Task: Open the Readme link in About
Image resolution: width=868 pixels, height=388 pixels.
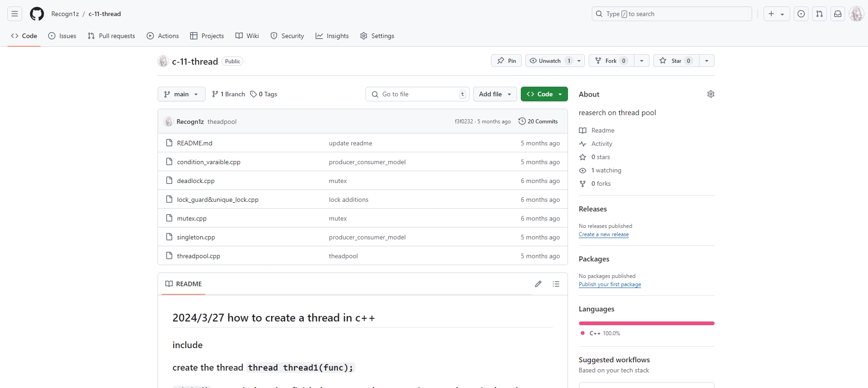Action: (597, 130)
